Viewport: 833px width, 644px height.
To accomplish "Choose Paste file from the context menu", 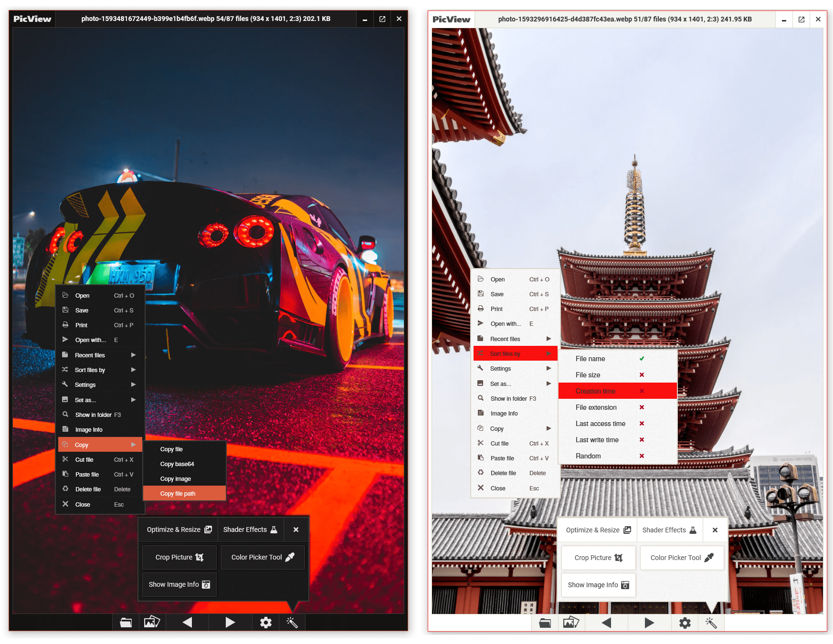I will pyautogui.click(x=87, y=474).
